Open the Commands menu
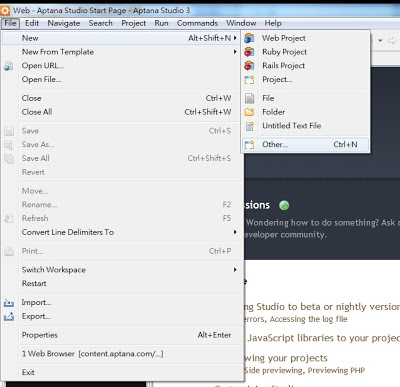Image resolution: width=400 pixels, height=387 pixels. (x=197, y=23)
